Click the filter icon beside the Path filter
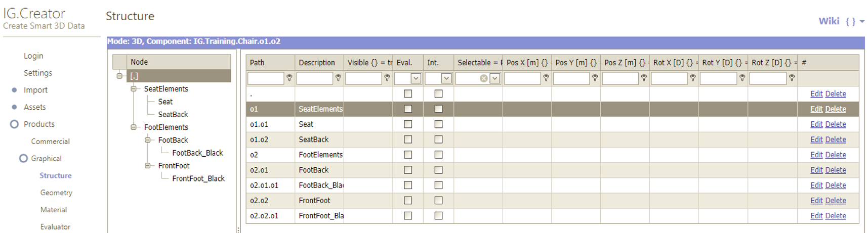 pyautogui.click(x=290, y=78)
